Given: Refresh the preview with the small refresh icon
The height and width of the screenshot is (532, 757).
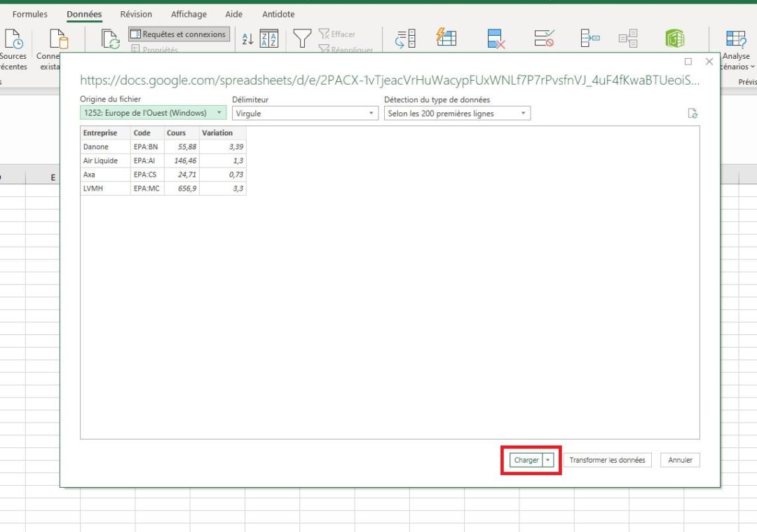Looking at the screenshot, I should 693,113.
